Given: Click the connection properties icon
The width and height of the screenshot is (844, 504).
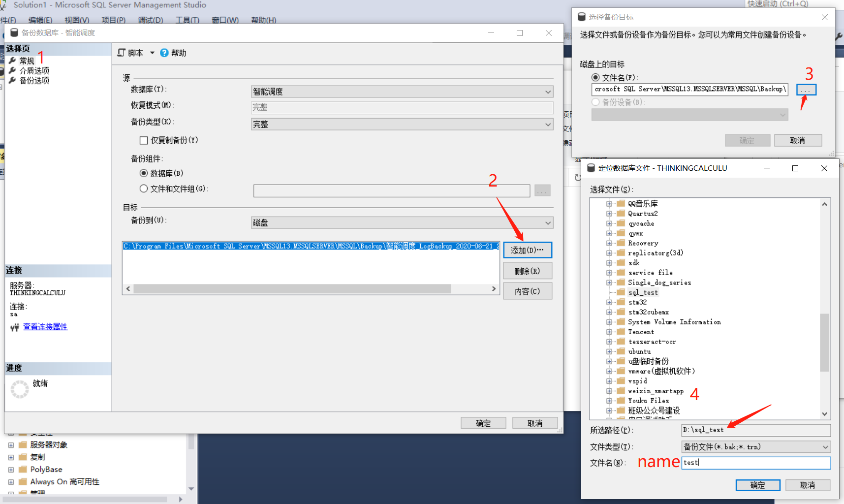Looking at the screenshot, I should 15,327.
